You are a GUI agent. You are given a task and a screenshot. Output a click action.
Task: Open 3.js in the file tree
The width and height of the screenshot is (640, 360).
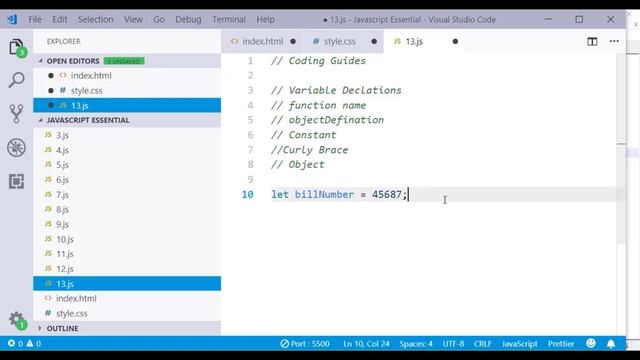tap(127, 135)
